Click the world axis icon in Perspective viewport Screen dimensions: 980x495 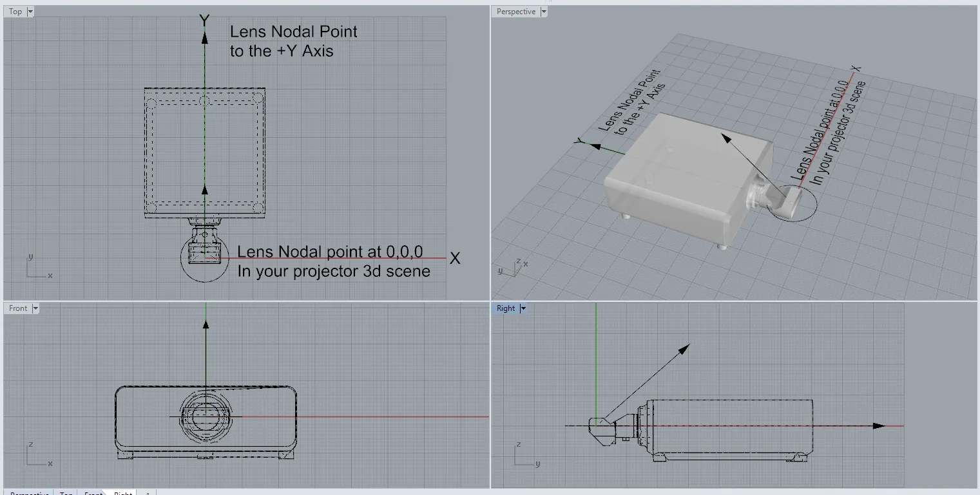[513, 267]
